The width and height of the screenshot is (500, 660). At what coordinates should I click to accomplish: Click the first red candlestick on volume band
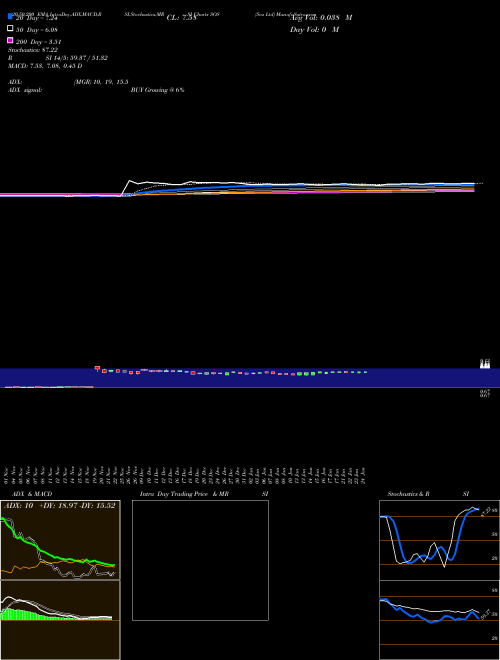pyautogui.click(x=97, y=368)
